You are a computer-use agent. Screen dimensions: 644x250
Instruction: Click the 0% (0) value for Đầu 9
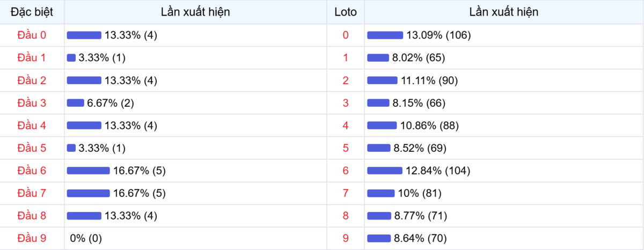pos(86,238)
